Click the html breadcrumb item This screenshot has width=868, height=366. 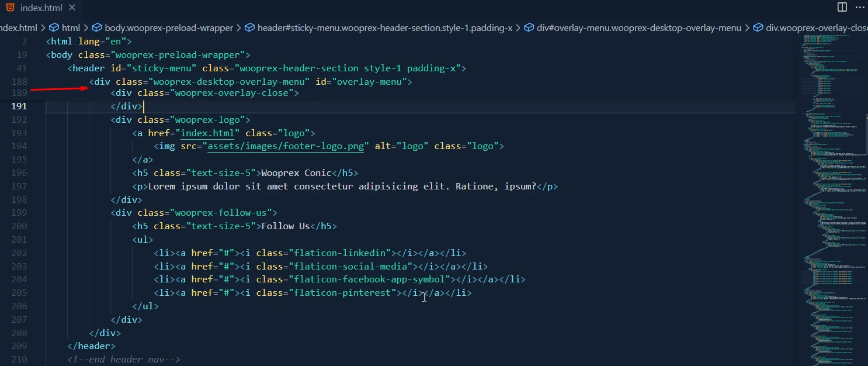(x=71, y=27)
